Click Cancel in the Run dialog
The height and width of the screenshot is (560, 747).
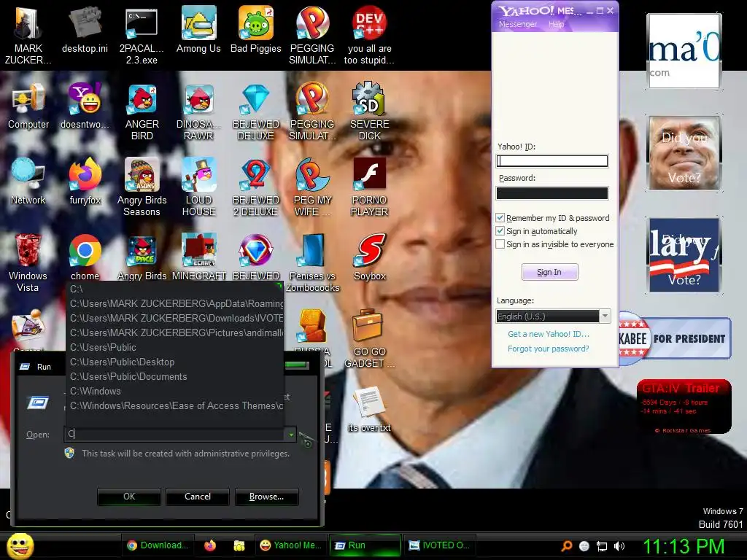(197, 496)
